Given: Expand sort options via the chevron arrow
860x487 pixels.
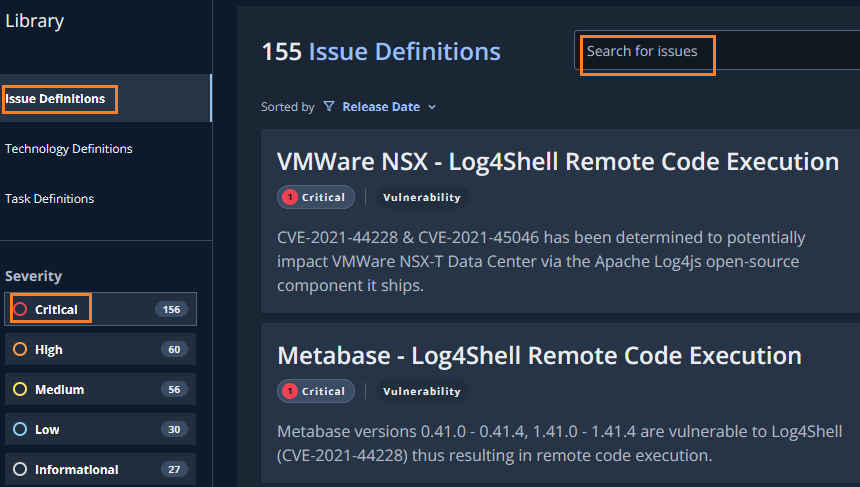Looking at the screenshot, I should (432, 107).
